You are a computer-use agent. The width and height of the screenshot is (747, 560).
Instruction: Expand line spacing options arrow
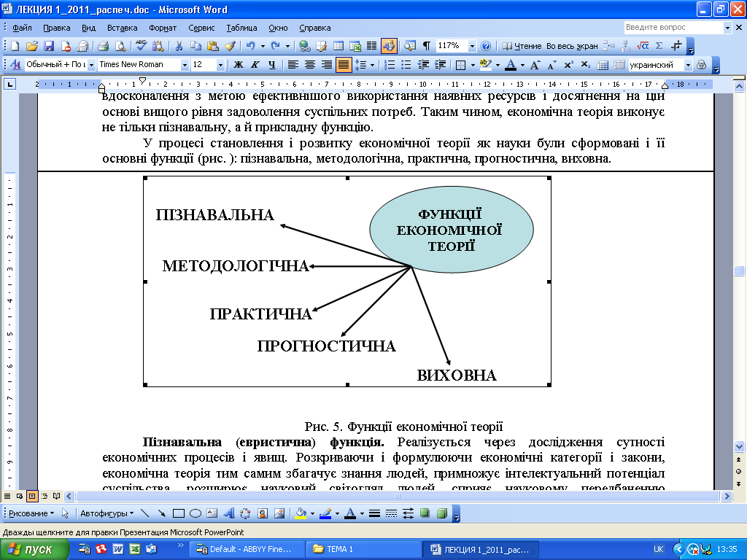372,65
